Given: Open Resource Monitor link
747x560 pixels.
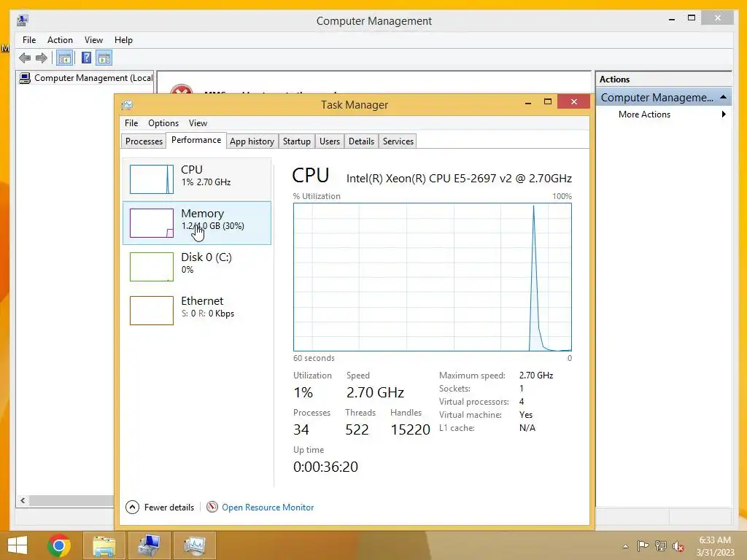Looking at the screenshot, I should tap(268, 507).
